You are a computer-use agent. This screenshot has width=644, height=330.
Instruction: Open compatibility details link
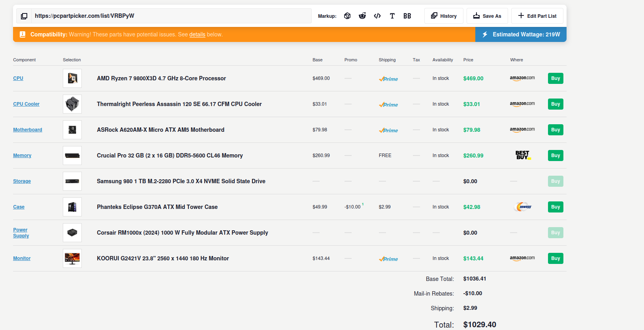click(197, 34)
